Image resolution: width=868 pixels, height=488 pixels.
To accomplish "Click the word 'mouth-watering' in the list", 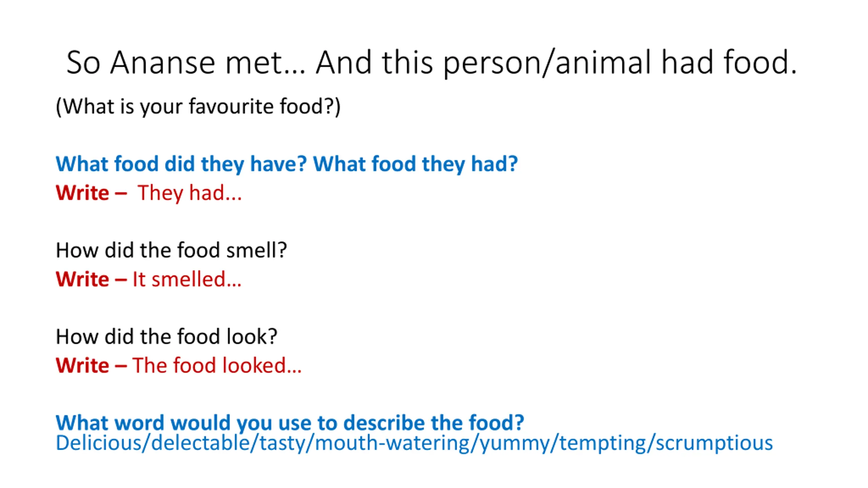I will [392, 443].
